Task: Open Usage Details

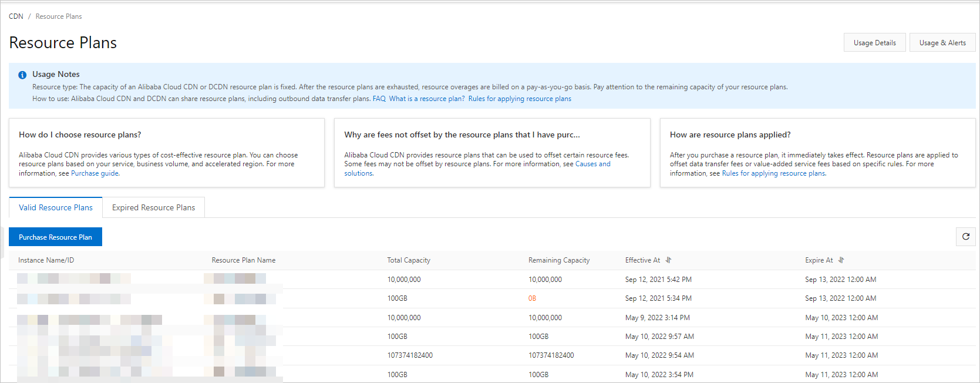Action: pyautogui.click(x=874, y=43)
